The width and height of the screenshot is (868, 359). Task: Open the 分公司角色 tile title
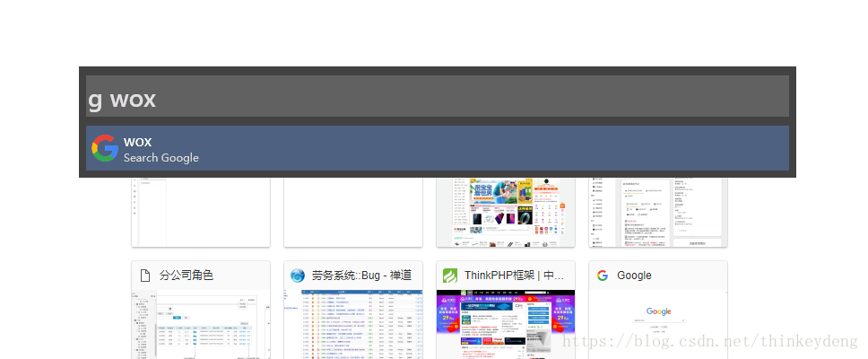(186, 276)
